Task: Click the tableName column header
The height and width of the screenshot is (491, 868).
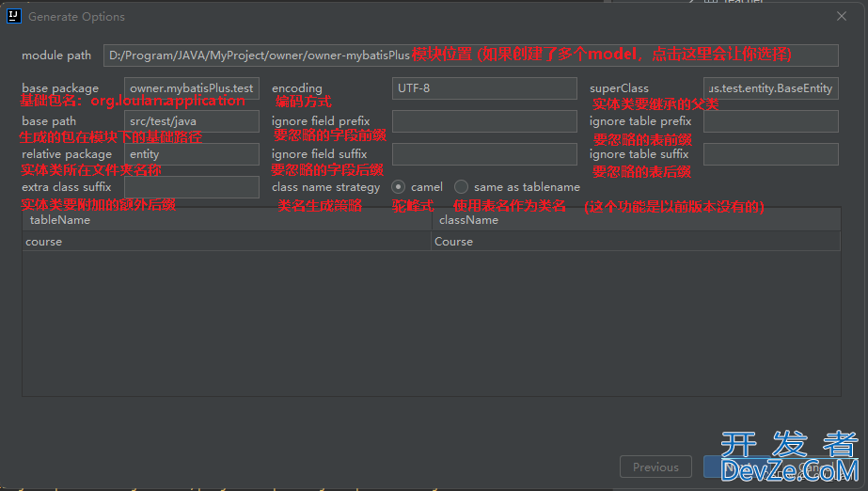Action: 227,220
